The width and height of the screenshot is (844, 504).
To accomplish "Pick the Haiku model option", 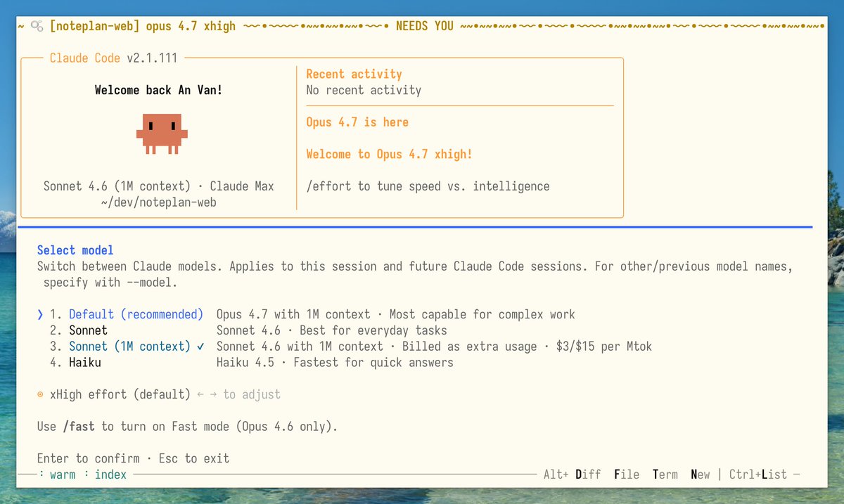I will 85,363.
